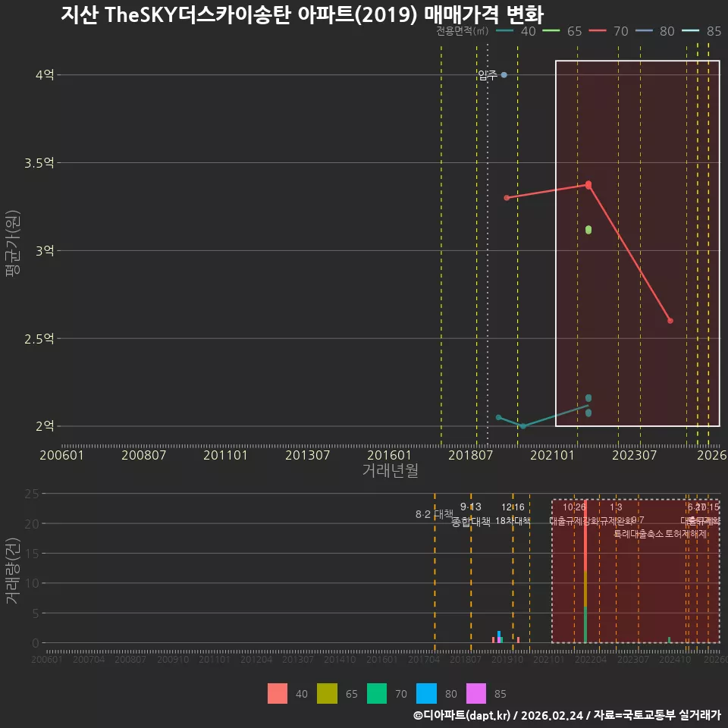
Task: Click the tall stacked volume bar at 202204
Action: click(x=585, y=571)
